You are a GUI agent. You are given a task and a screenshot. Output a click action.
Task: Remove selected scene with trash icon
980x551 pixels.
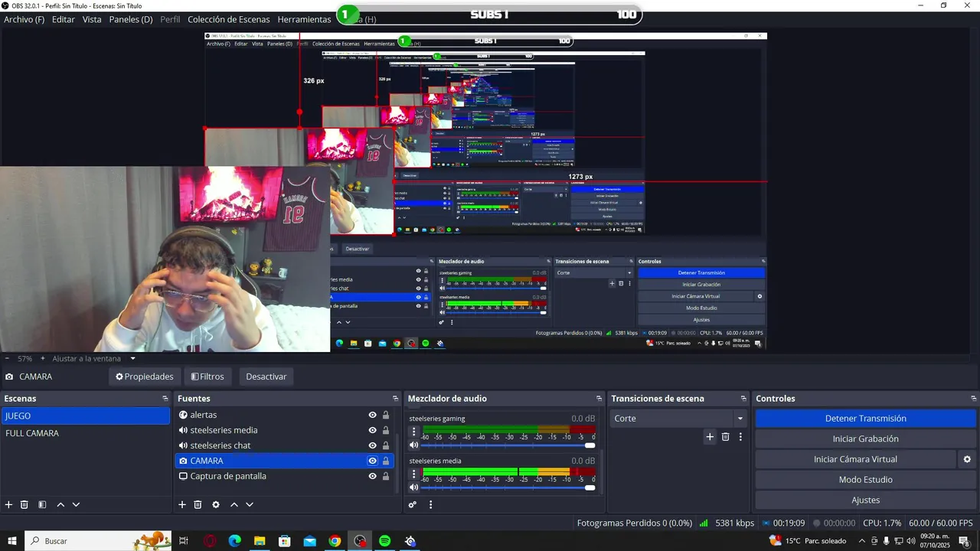pyautogui.click(x=24, y=504)
